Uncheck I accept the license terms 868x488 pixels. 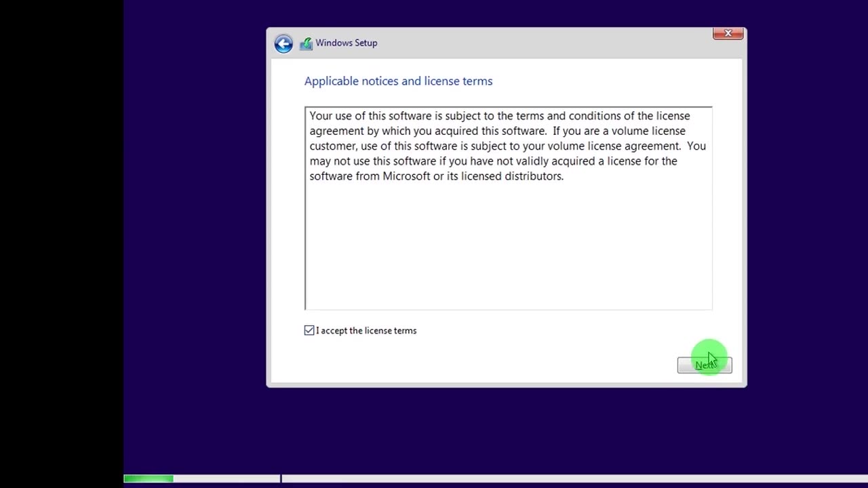(x=309, y=330)
